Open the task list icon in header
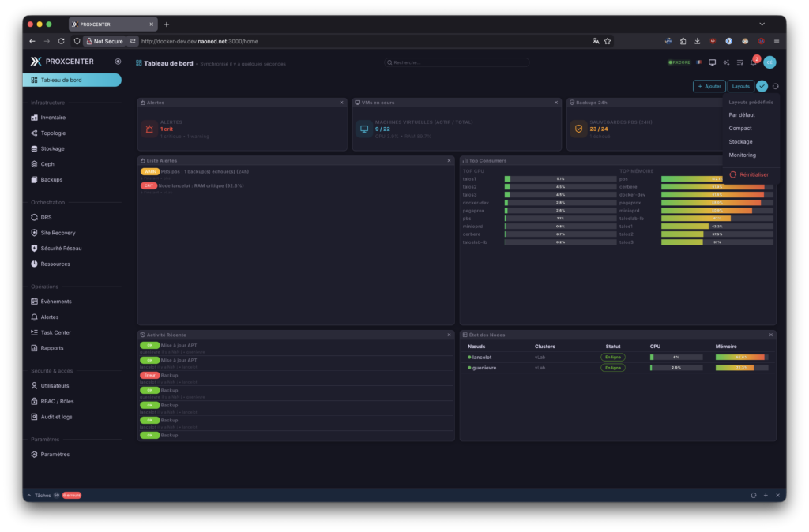Image resolution: width=809 pixels, height=532 pixels. (739, 62)
